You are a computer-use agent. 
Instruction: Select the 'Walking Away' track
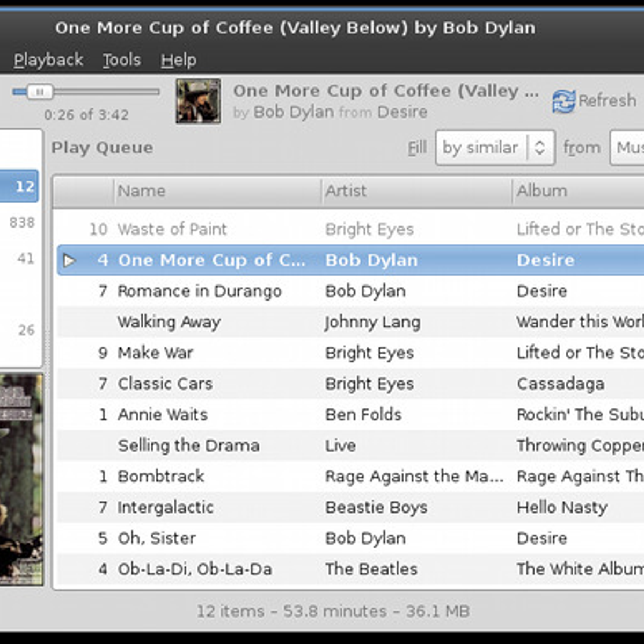[350, 322]
